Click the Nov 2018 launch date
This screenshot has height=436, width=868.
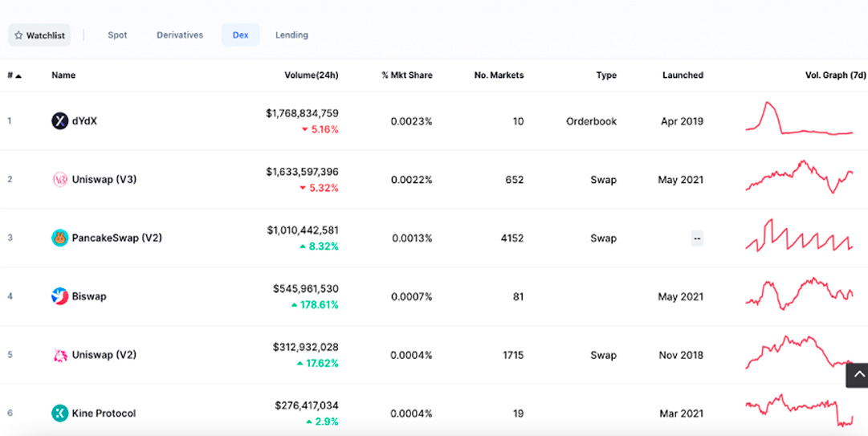tap(681, 355)
